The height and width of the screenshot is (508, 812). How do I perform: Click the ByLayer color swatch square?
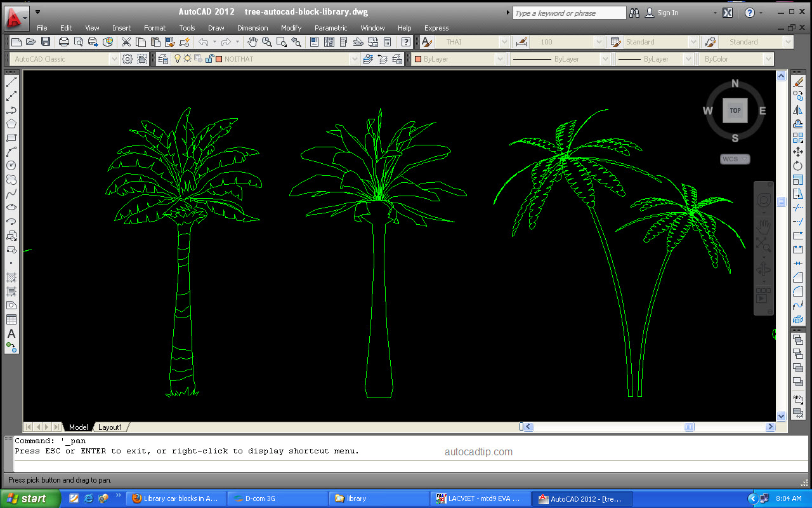click(x=418, y=59)
